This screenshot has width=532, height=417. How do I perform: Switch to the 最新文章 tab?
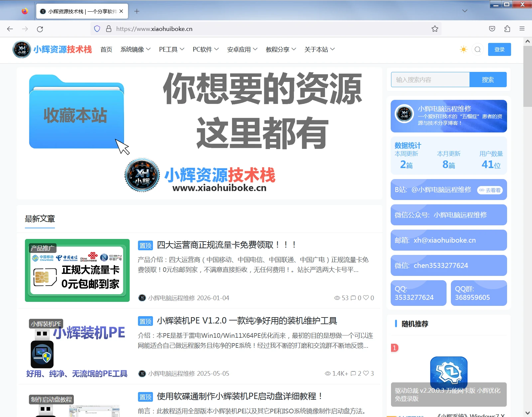[40, 219]
